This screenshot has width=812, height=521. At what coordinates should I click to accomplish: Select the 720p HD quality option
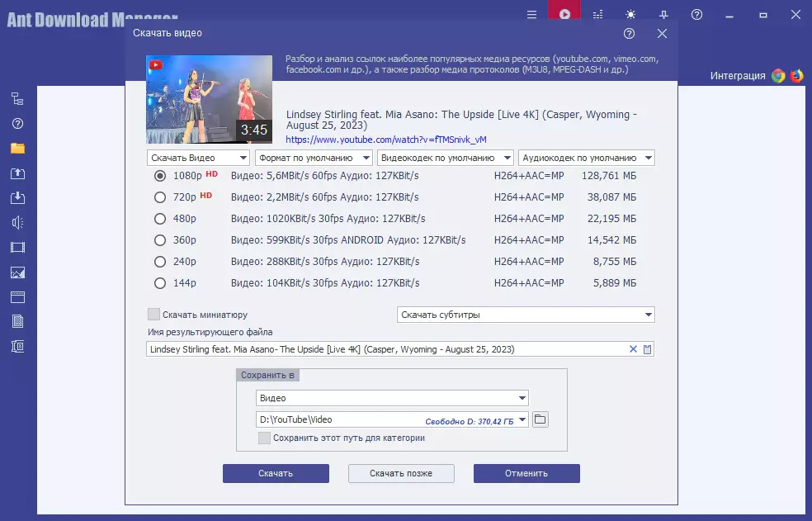160,197
